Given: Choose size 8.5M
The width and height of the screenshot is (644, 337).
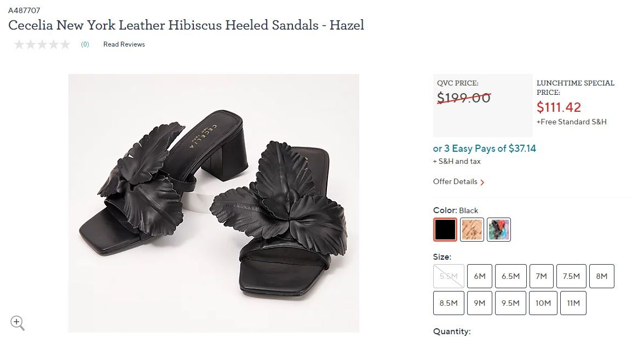Looking at the screenshot, I should [x=449, y=303].
